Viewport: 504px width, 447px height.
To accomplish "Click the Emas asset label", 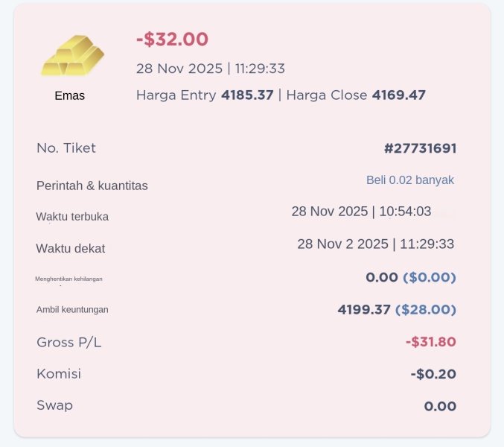I will click(70, 96).
